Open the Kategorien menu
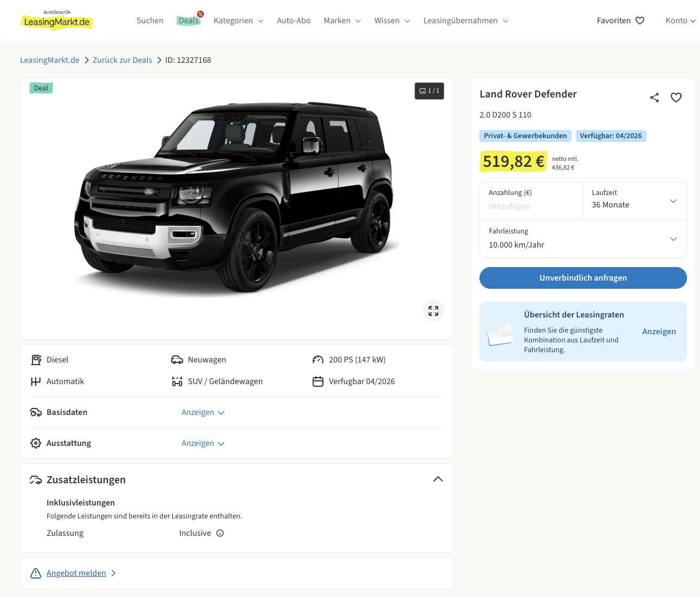700x597 pixels. 238,21
